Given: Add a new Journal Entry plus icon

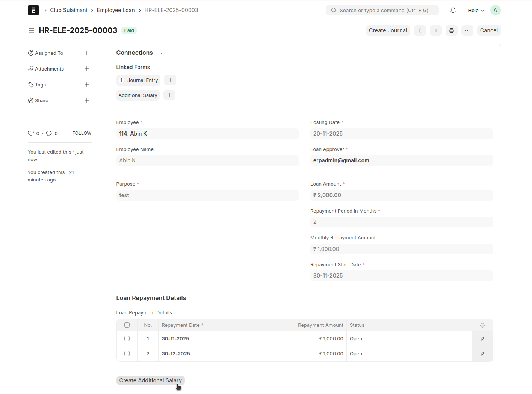Looking at the screenshot, I should click(170, 80).
